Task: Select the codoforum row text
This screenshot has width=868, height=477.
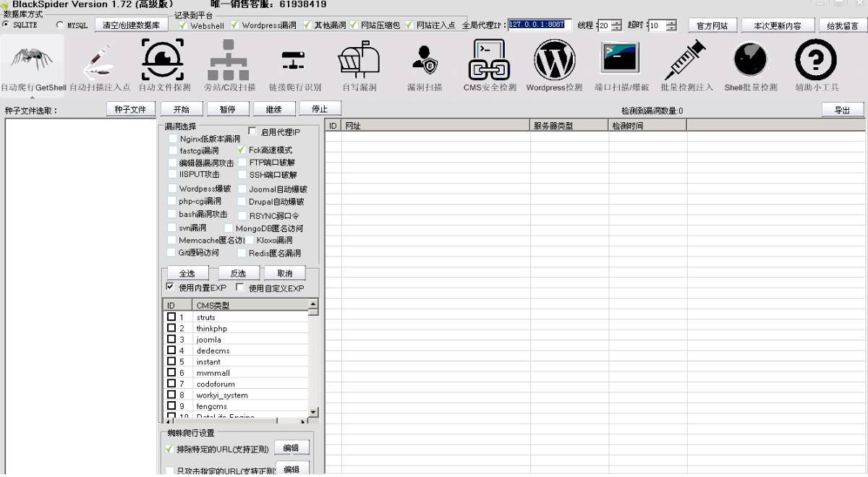Action: coord(216,384)
